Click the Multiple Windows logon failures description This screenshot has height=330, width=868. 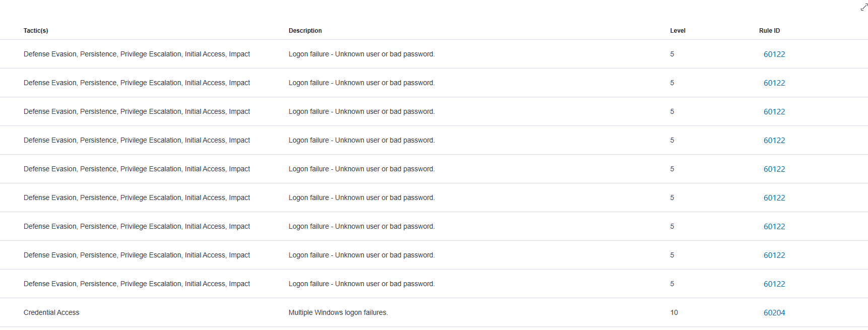[x=338, y=312]
